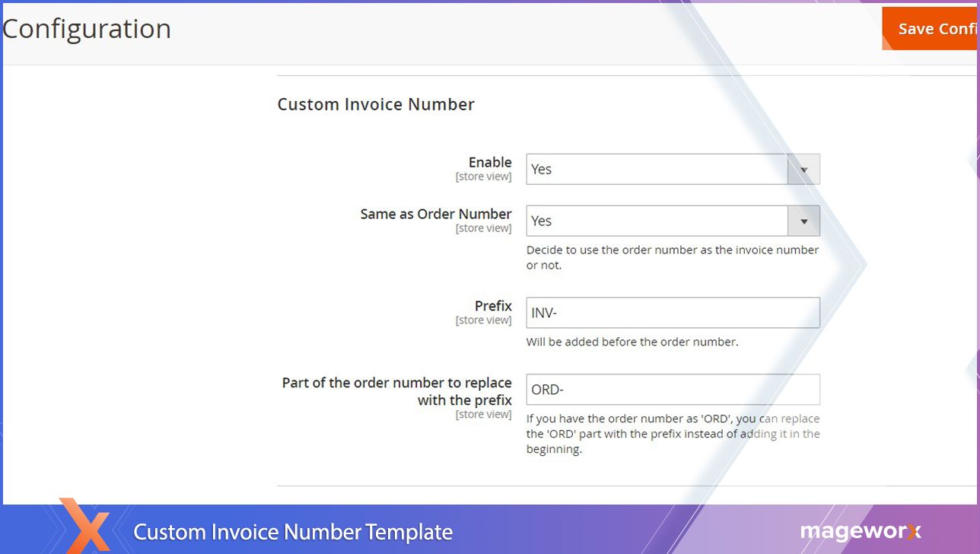Click the Same as Order Number dropdown arrow
Viewport: 980px width, 554px height.
(803, 221)
